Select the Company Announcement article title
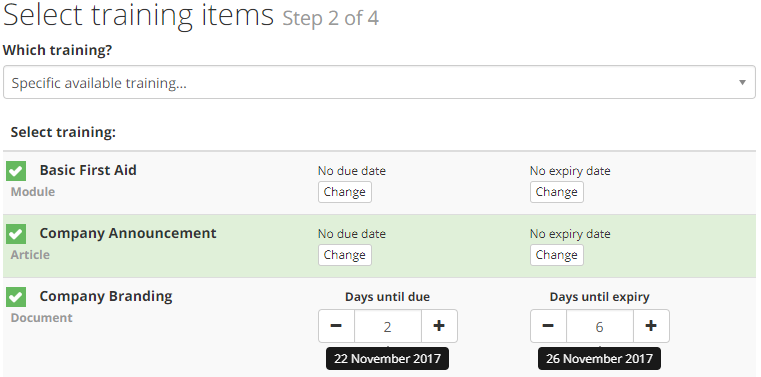 128,233
